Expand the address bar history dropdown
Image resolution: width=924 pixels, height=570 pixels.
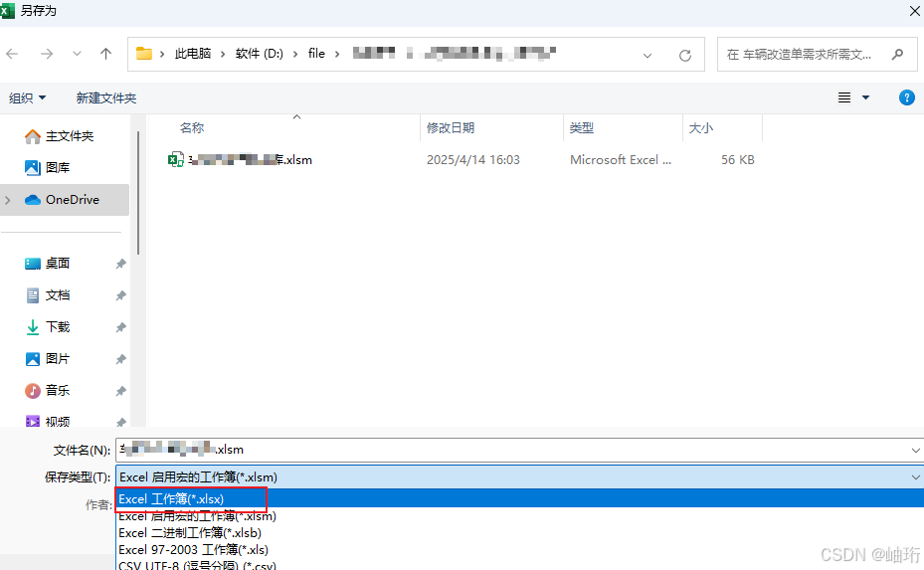647,56
